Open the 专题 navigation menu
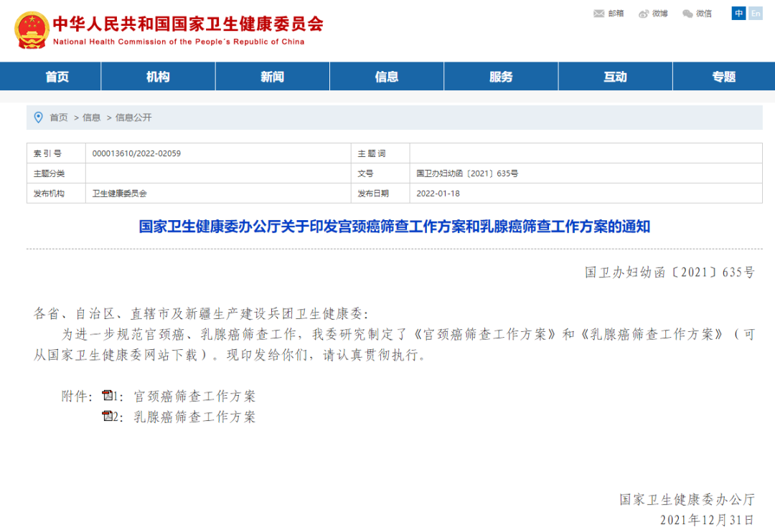Viewport: 775px width, 532px height. pyautogui.click(x=723, y=76)
